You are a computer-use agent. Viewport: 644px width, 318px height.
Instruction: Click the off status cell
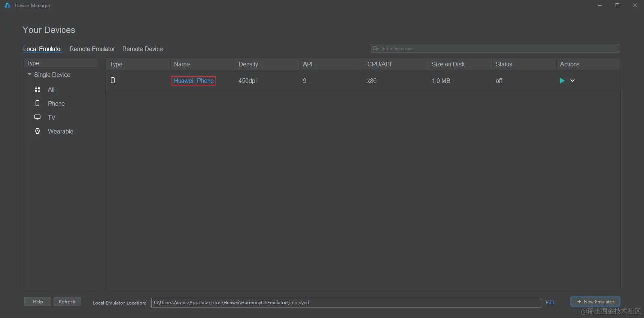click(499, 81)
